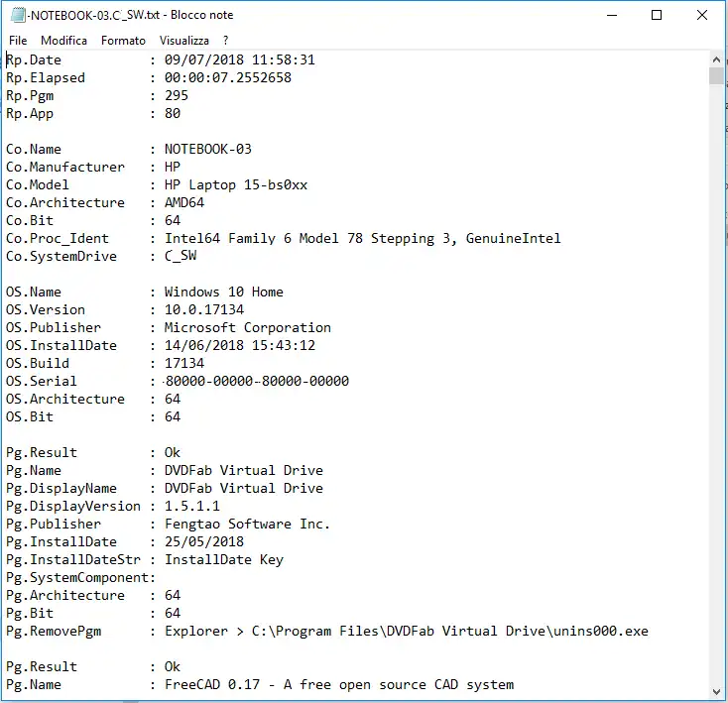The height and width of the screenshot is (703, 728).
Task: Click the label 'Pg.SystemComponent:'
Action: [80, 578]
